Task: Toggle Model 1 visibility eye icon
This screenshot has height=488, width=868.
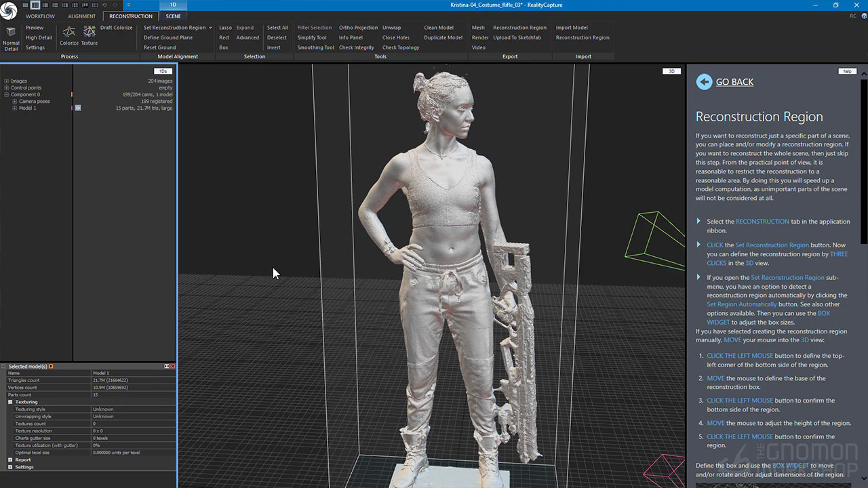Action: tap(77, 108)
